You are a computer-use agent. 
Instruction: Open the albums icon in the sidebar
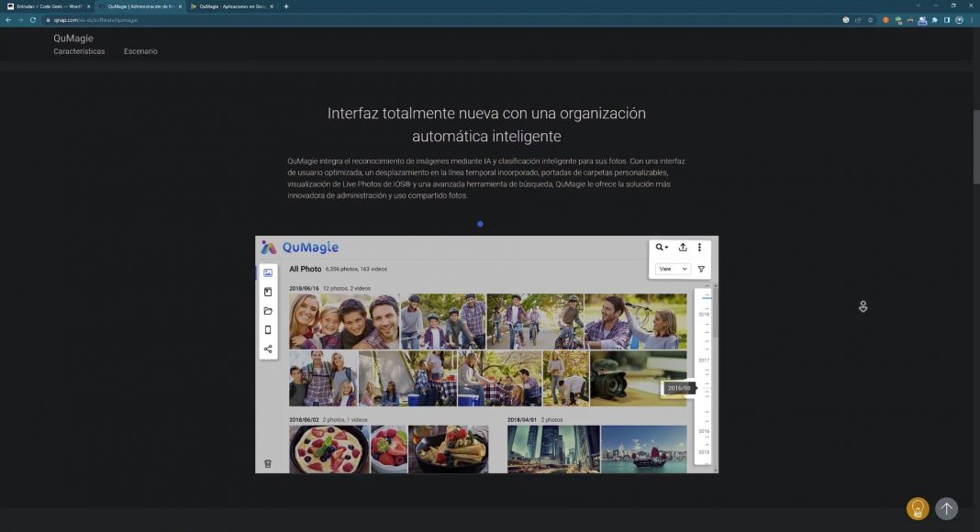(268, 292)
